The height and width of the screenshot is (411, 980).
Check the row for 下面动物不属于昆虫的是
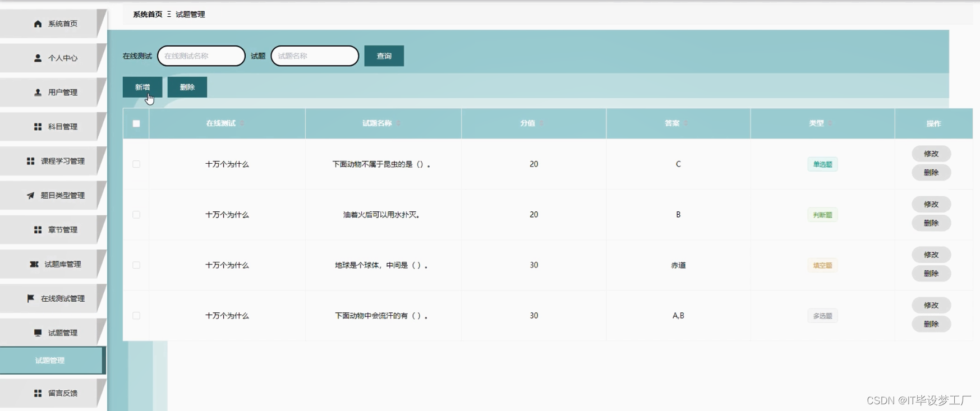point(136,164)
